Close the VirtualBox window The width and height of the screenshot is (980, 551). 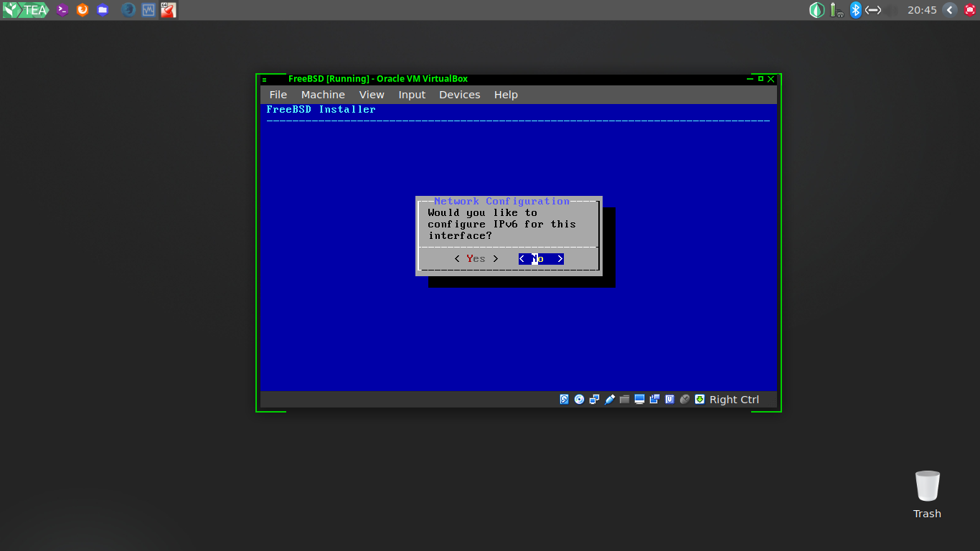771,79
